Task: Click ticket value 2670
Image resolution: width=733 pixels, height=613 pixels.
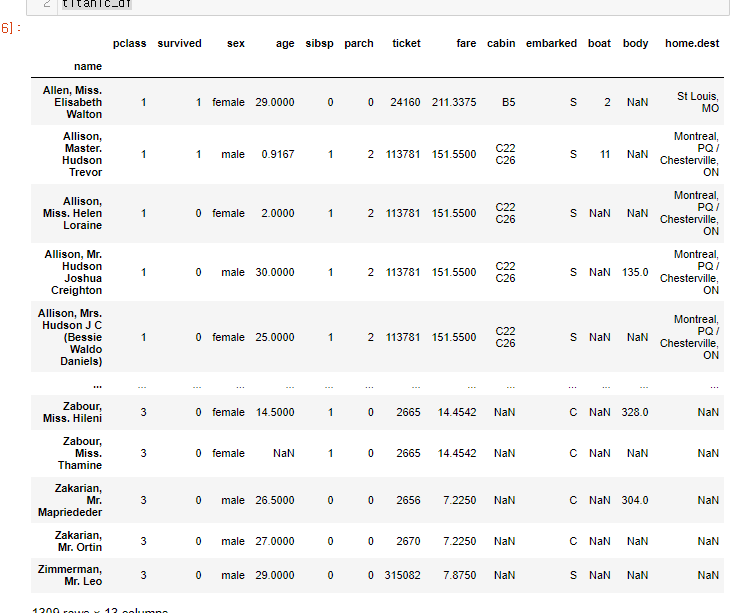Action: pyautogui.click(x=408, y=541)
